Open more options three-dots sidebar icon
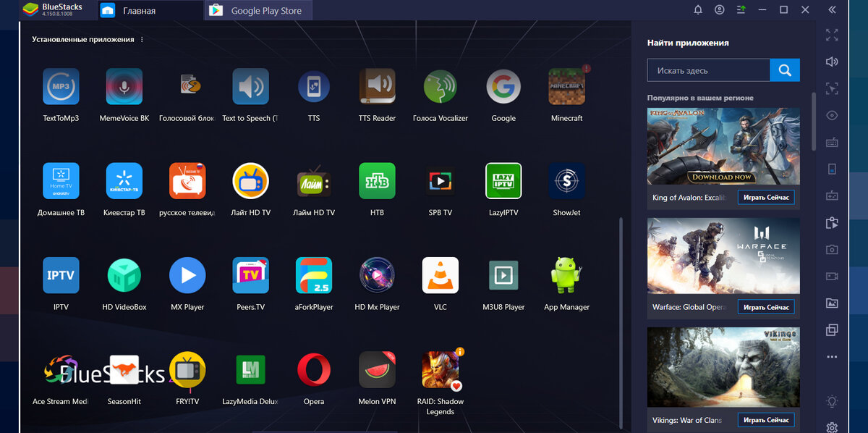This screenshot has height=433, width=868. [832, 356]
